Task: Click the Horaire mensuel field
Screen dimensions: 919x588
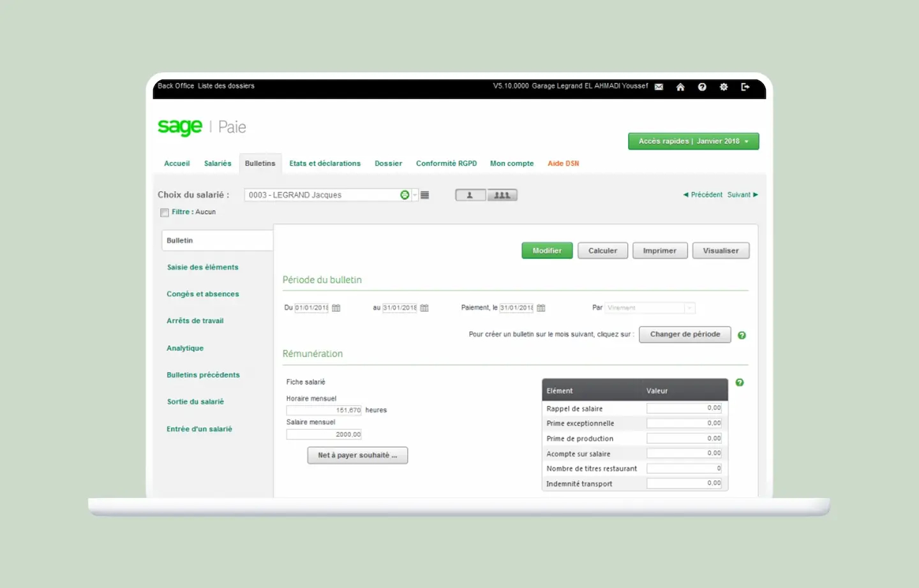Action: coord(324,411)
